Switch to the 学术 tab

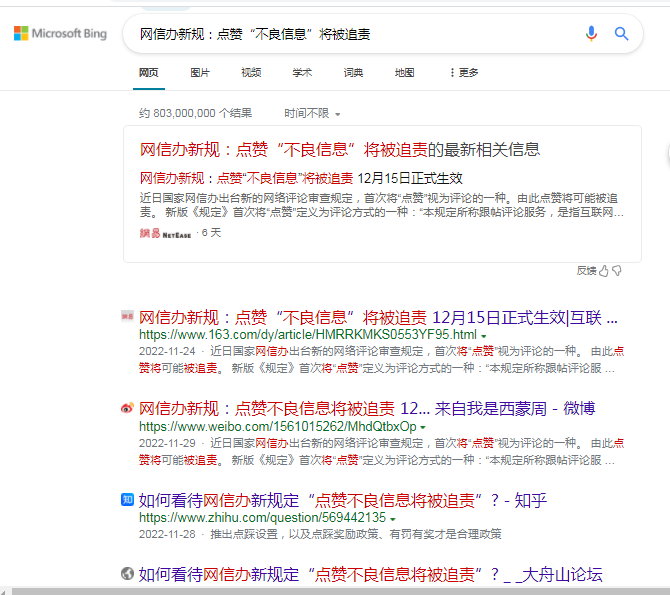coord(302,73)
